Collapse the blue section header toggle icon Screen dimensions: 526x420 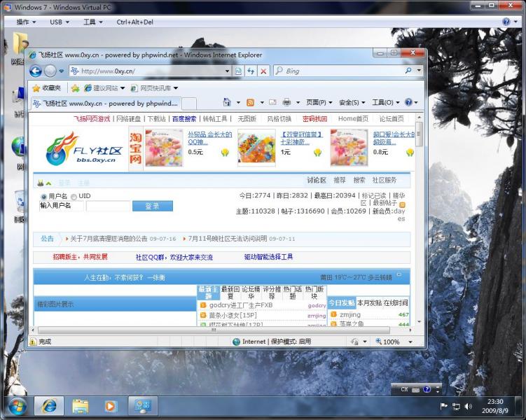[x=399, y=274]
